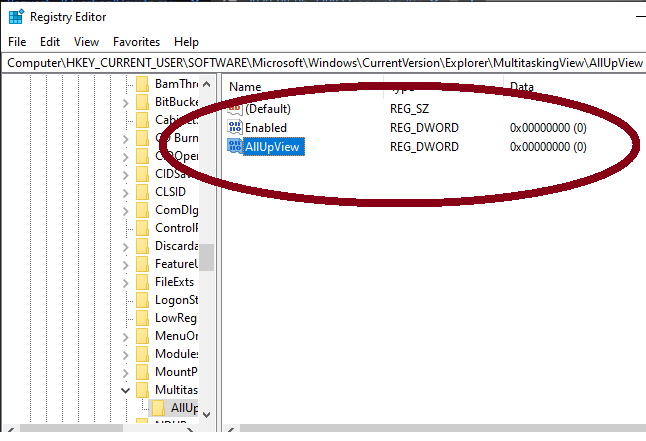Click AllUpView row data 0x00000000 (0)
The image size is (646, 441).
click(x=548, y=147)
